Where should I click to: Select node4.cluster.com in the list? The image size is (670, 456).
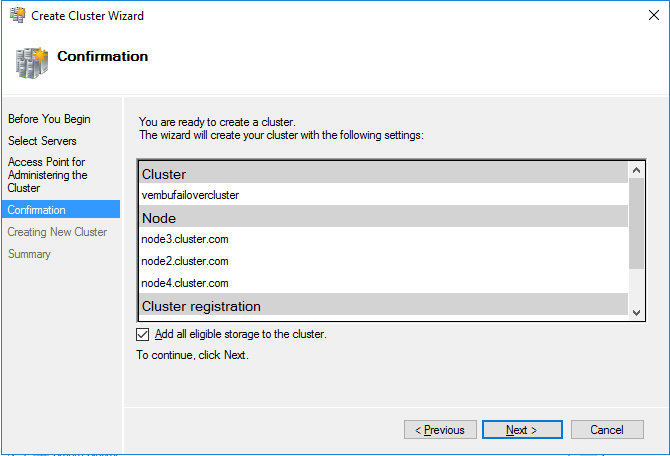coord(185,283)
